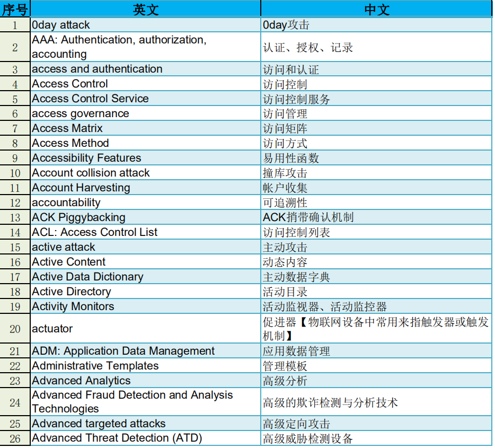Select 'ACL: Access Control List' cell

[146, 232]
